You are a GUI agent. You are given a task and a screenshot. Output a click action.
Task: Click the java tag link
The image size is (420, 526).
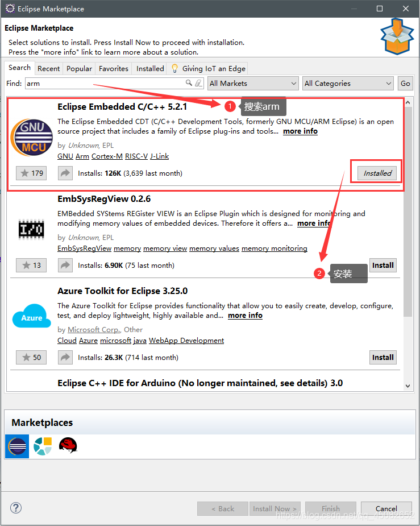tap(140, 341)
